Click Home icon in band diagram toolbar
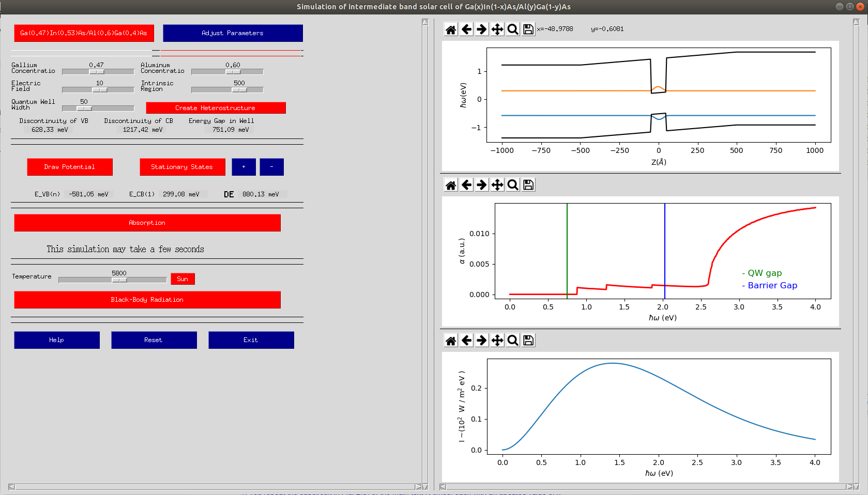 point(451,29)
